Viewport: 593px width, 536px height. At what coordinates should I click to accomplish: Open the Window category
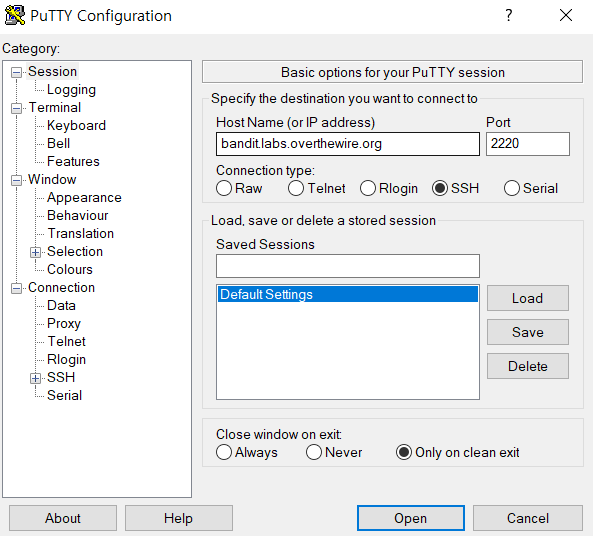(x=52, y=179)
